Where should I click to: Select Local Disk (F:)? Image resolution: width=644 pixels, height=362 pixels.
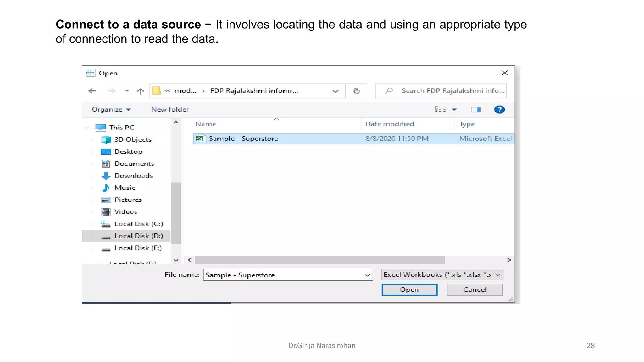click(138, 248)
